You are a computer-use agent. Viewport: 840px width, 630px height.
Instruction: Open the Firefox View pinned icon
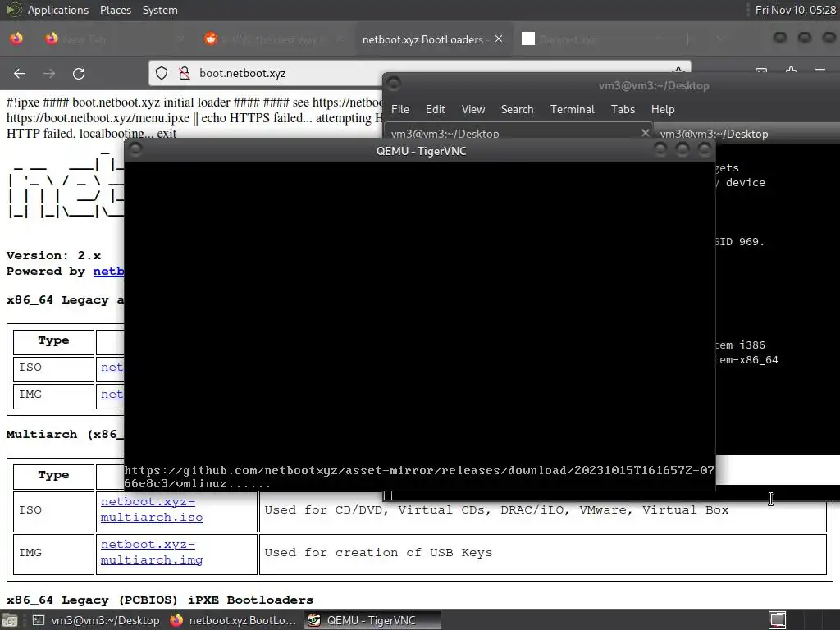[x=16, y=39]
